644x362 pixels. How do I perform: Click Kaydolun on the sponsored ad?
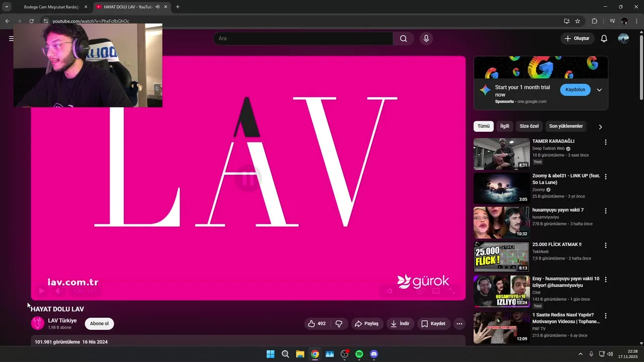[x=575, y=89]
